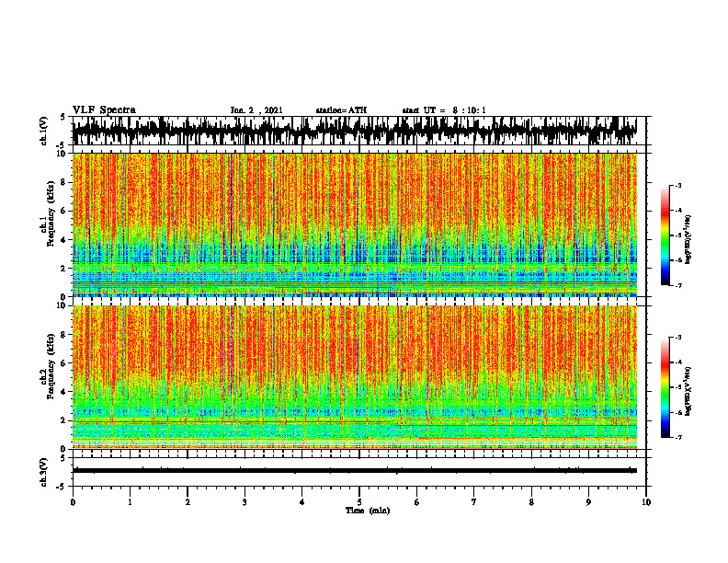Click the time axis tick label 6
This screenshot has width=728, height=563.
tap(417, 502)
